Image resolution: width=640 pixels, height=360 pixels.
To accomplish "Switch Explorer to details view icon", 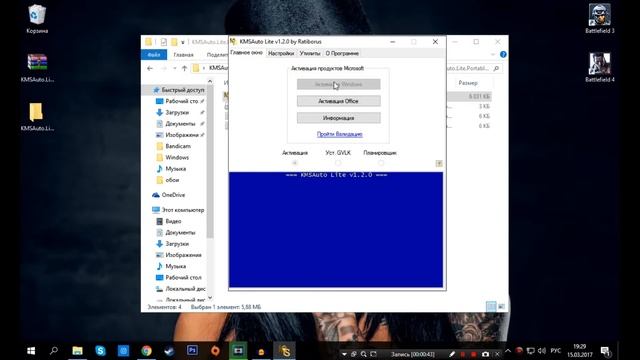I will (x=491, y=306).
